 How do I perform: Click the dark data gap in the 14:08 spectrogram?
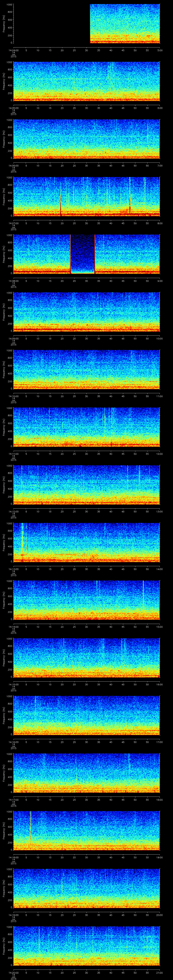pyautogui.click(x=82, y=254)
